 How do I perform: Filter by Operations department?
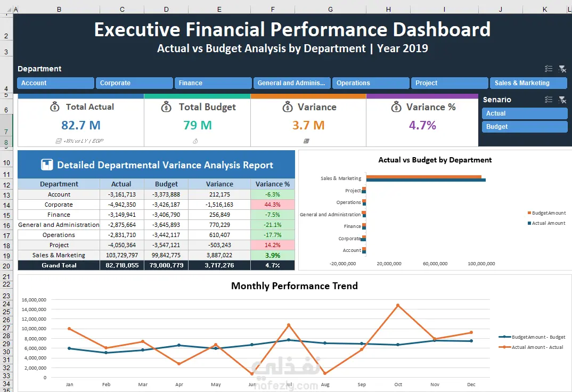371,83
